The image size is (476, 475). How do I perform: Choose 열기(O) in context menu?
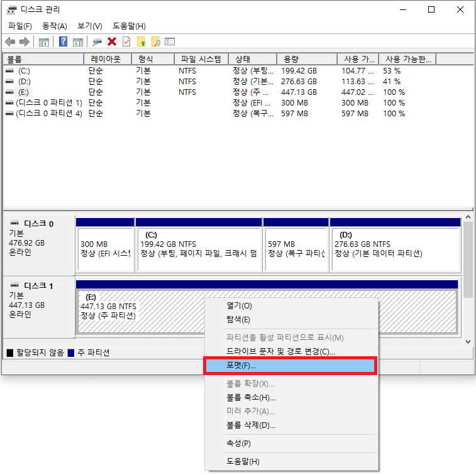[x=291, y=306]
